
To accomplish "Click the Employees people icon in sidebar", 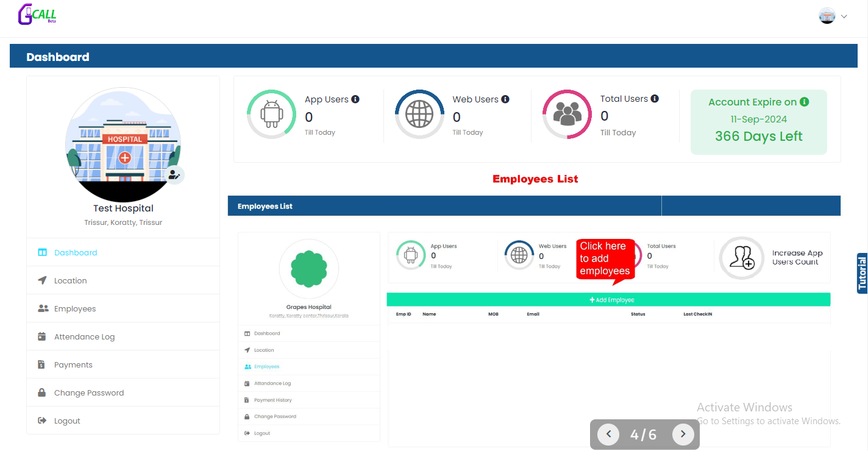I will 43,308.
